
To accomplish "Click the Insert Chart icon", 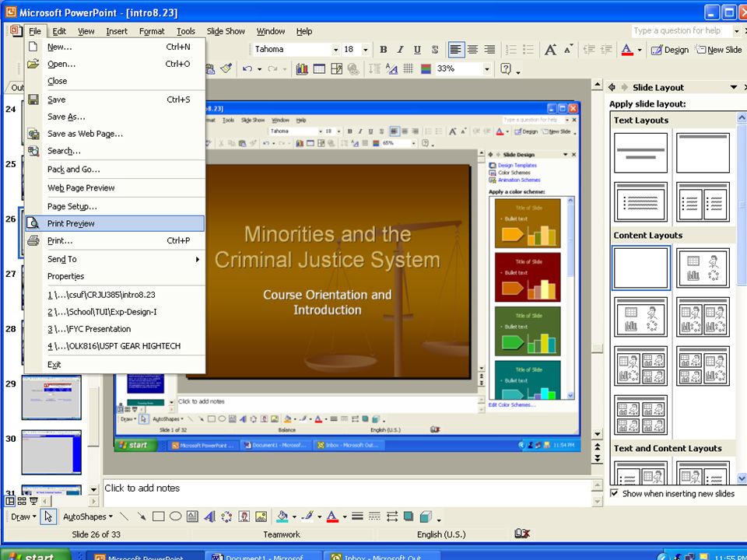I will (x=302, y=69).
